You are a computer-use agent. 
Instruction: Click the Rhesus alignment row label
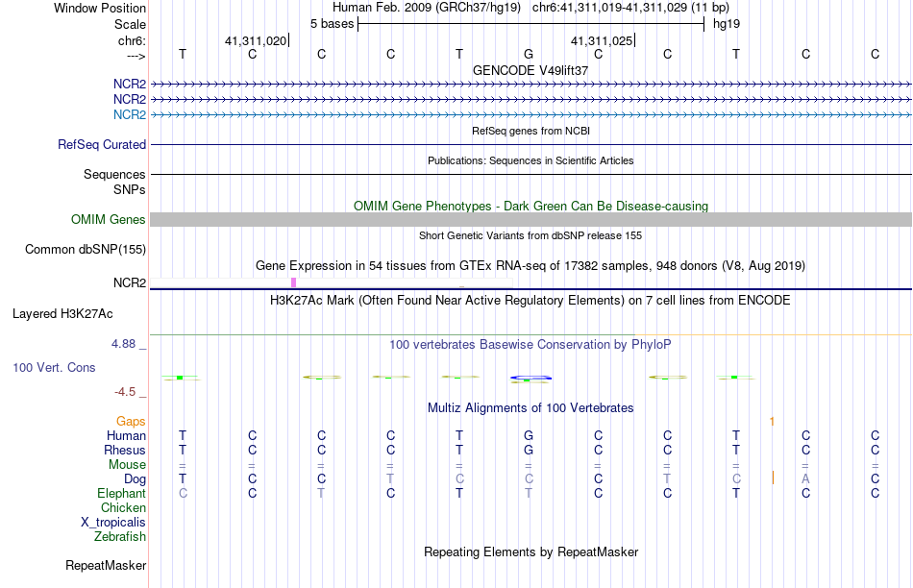(125, 450)
